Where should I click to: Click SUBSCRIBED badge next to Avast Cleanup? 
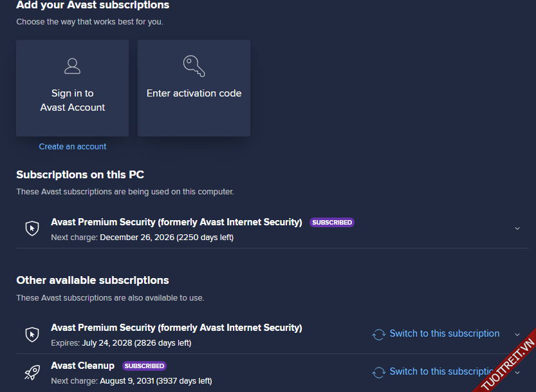tap(144, 366)
